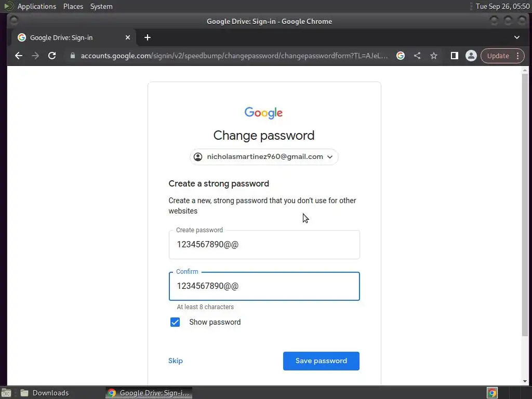Image resolution: width=532 pixels, height=399 pixels.
Task: Expand the tab search chevron
Action: (x=517, y=37)
